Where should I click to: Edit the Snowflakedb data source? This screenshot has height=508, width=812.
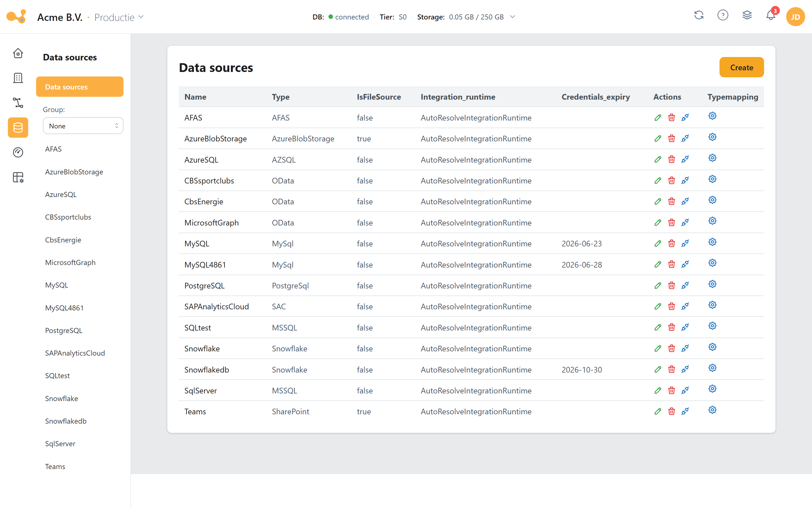point(658,370)
